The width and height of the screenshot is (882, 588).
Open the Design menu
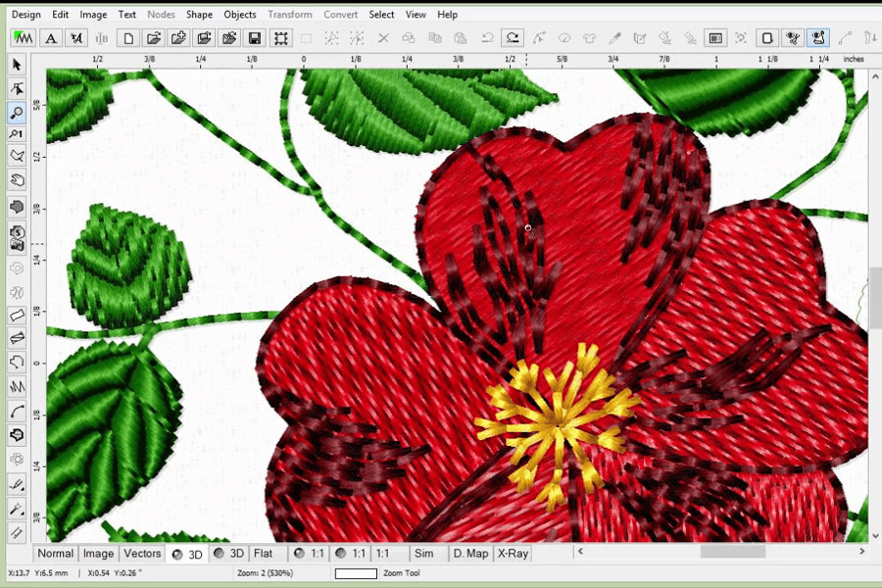tap(25, 15)
